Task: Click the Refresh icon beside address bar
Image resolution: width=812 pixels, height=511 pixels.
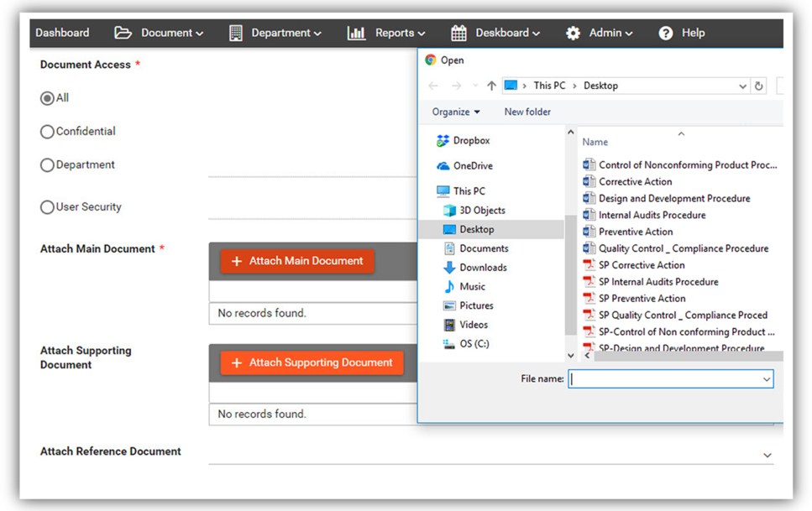Action: pos(758,86)
